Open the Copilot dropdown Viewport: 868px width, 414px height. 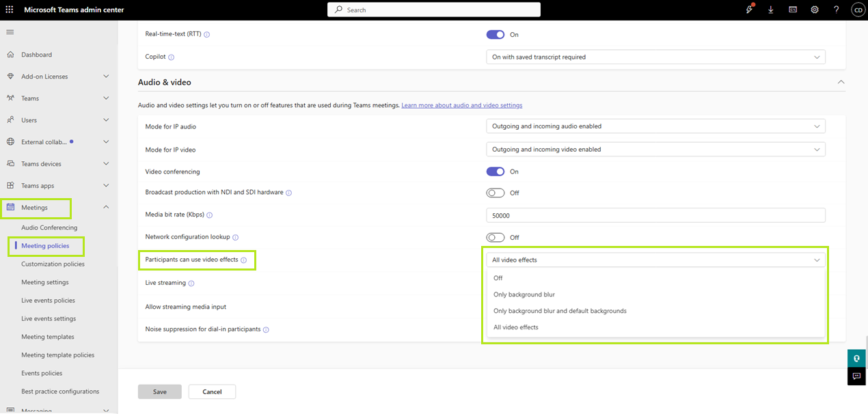coord(655,57)
